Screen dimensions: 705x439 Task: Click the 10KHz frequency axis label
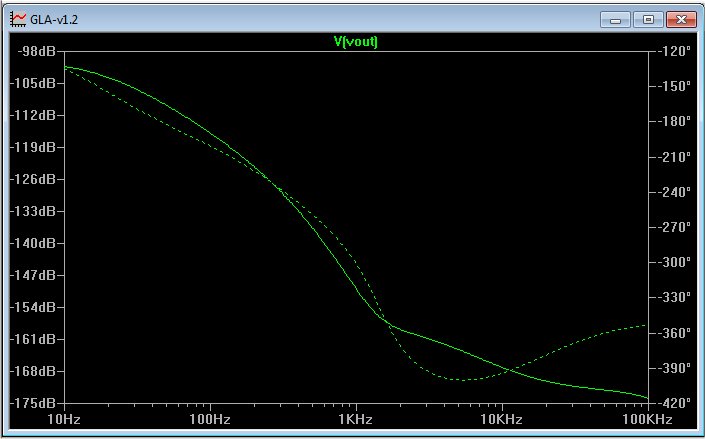(501, 420)
